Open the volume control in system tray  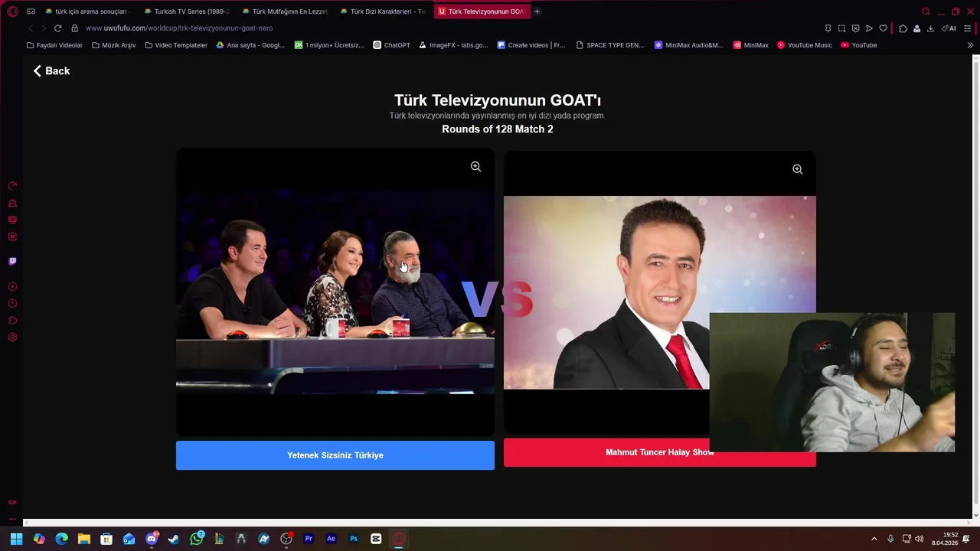tap(920, 539)
